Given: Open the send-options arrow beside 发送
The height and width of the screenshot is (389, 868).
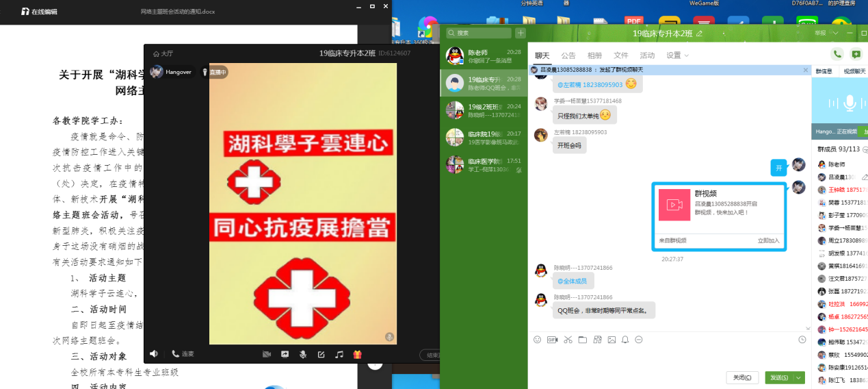Looking at the screenshot, I should (x=798, y=377).
